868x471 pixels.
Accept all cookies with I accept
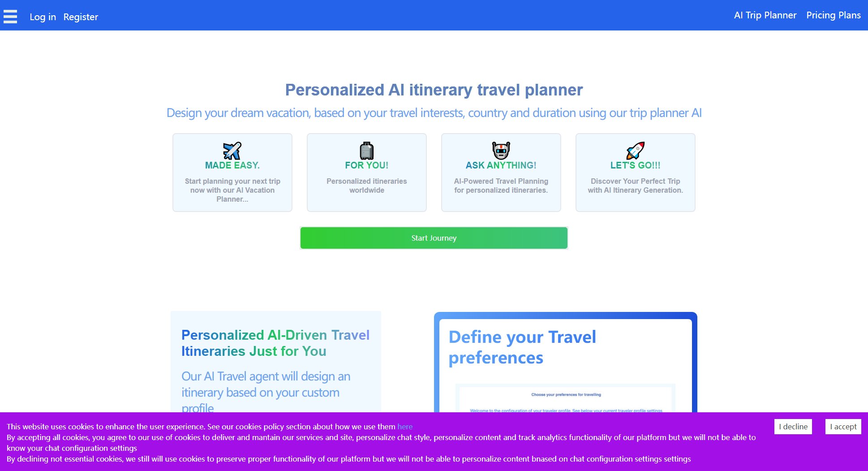click(843, 426)
